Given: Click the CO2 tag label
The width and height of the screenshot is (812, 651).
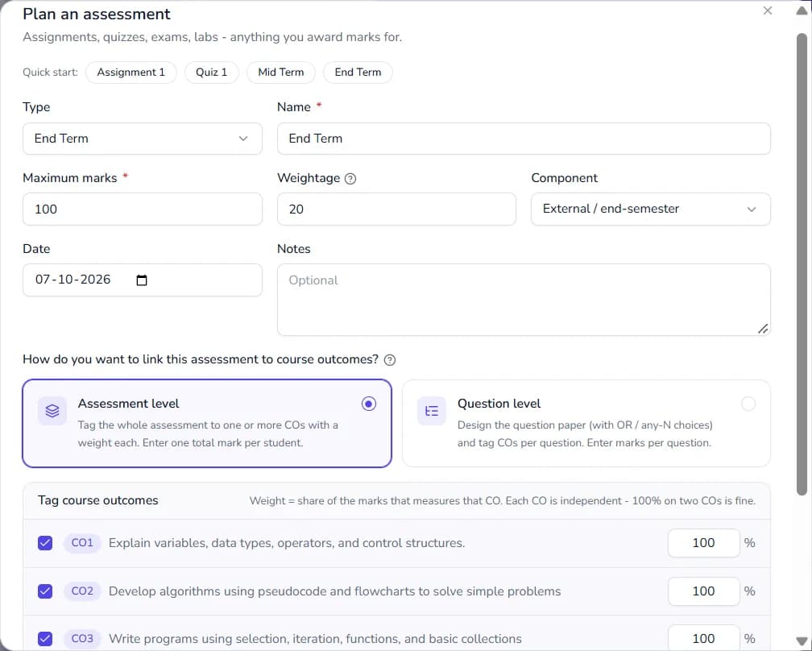Looking at the screenshot, I should click(x=82, y=591).
